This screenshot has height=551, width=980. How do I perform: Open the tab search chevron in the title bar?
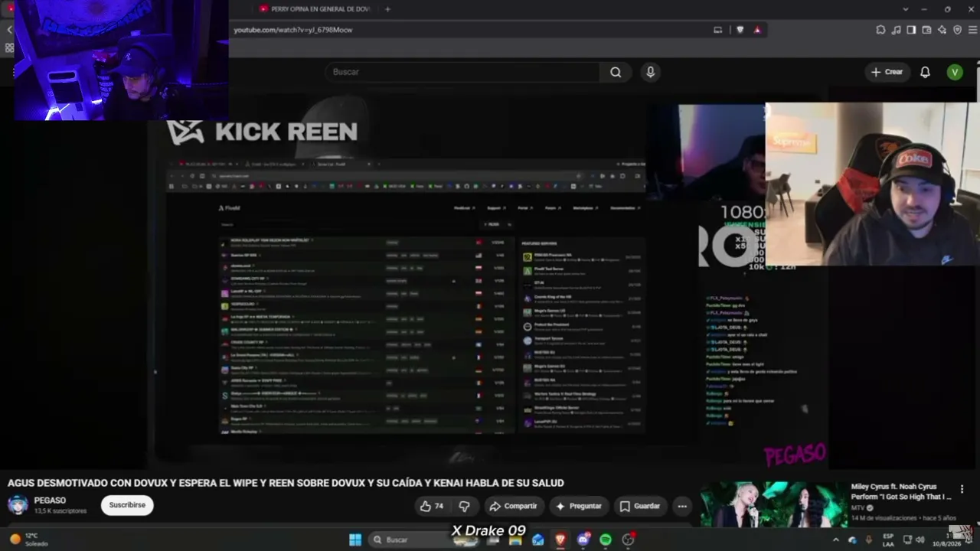906,9
